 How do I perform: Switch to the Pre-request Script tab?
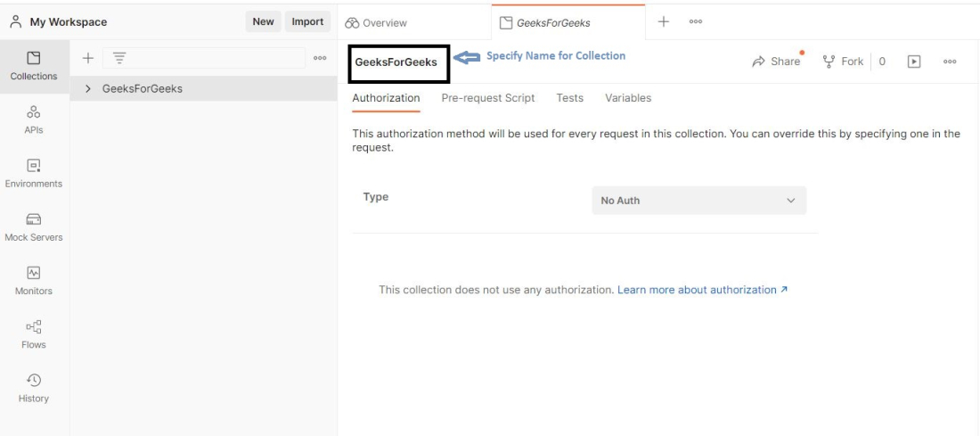488,98
